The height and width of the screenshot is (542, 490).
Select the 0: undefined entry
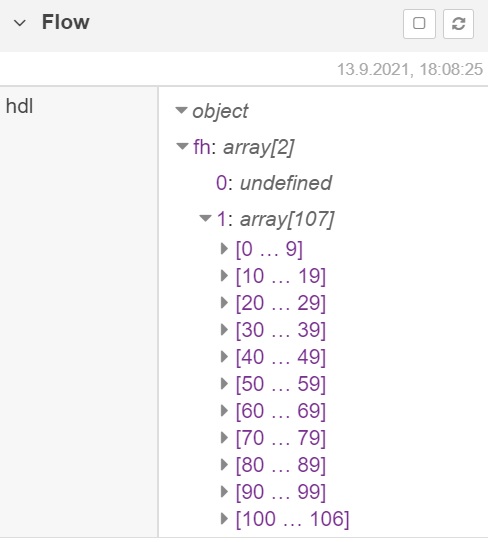coord(274,183)
